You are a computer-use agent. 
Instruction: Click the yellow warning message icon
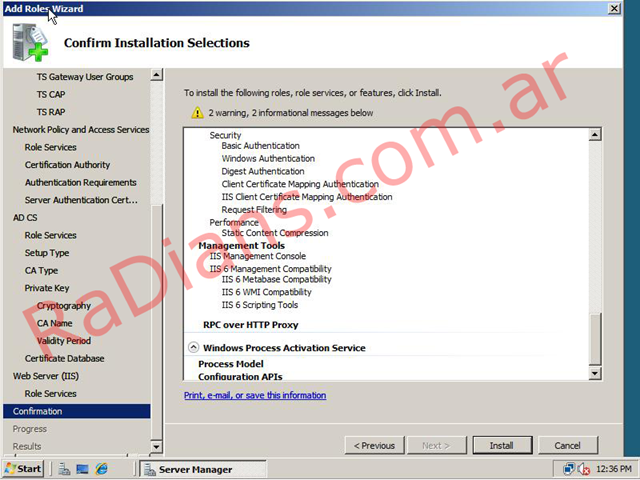point(197,113)
